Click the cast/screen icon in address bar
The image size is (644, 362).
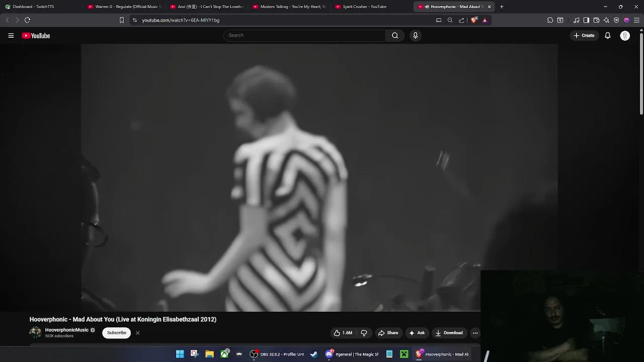[439, 20]
